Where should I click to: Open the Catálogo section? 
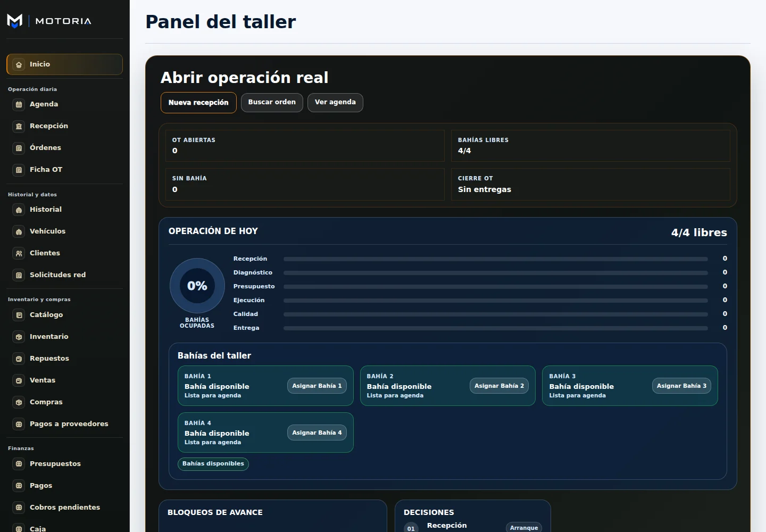click(64, 315)
